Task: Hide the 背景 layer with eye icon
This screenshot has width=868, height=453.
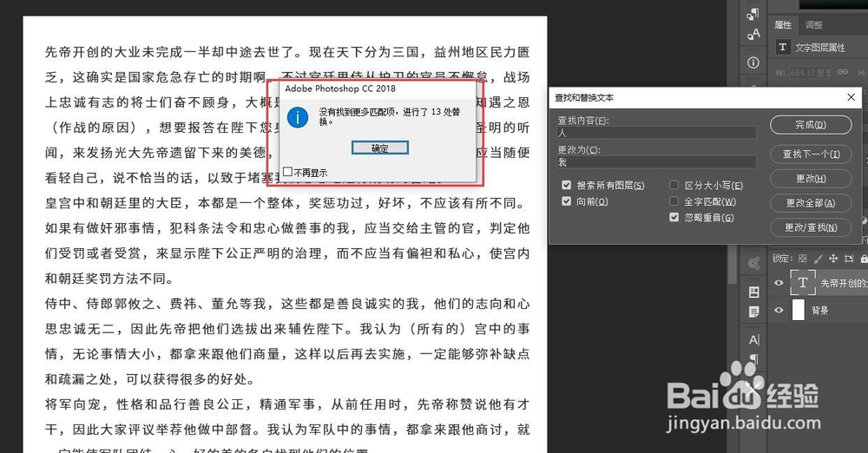Action: tap(779, 310)
